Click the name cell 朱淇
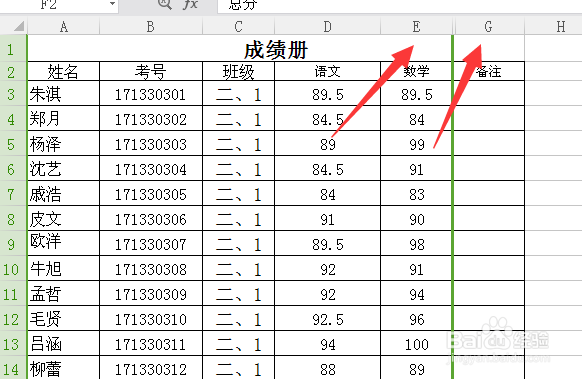 pos(63,94)
